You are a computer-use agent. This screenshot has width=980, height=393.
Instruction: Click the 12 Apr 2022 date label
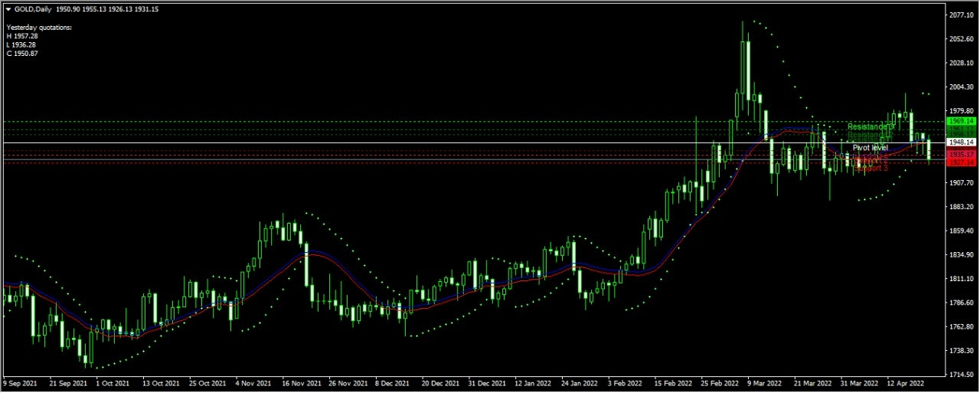906,383
